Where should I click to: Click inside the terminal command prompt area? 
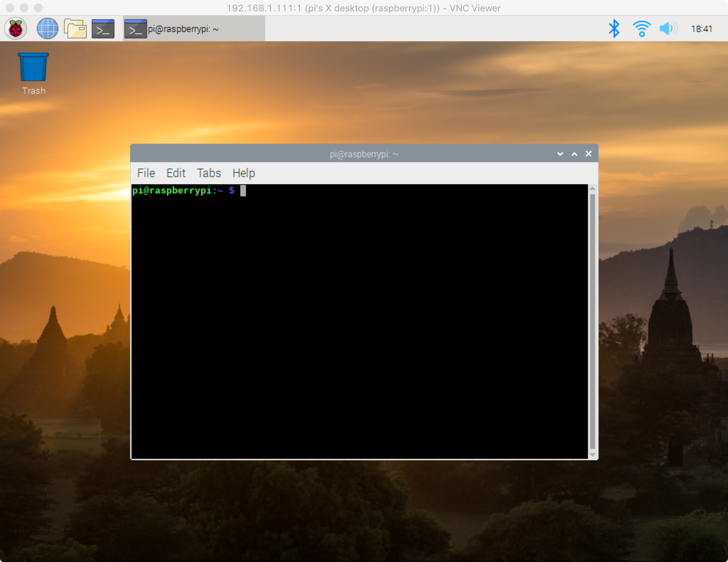pos(359,320)
